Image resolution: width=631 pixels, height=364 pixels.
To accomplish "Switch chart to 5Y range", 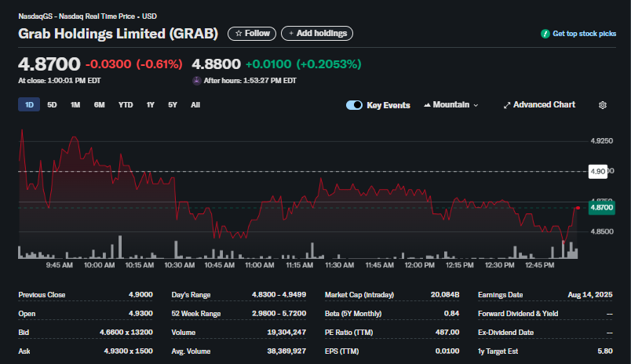I will click(173, 105).
